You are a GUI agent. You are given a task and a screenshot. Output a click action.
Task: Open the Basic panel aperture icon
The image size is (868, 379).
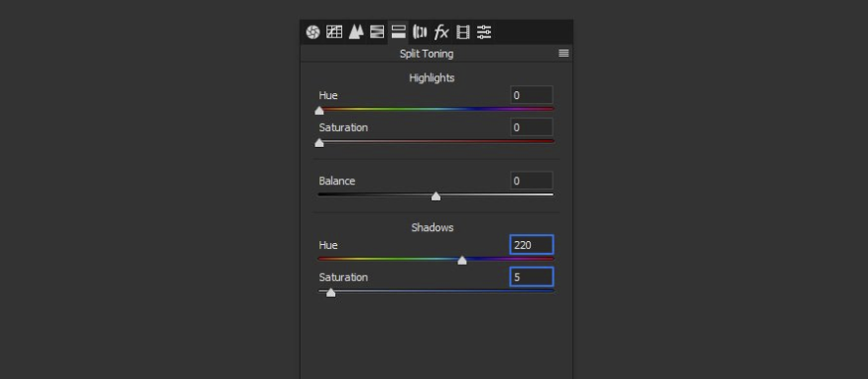(x=312, y=32)
